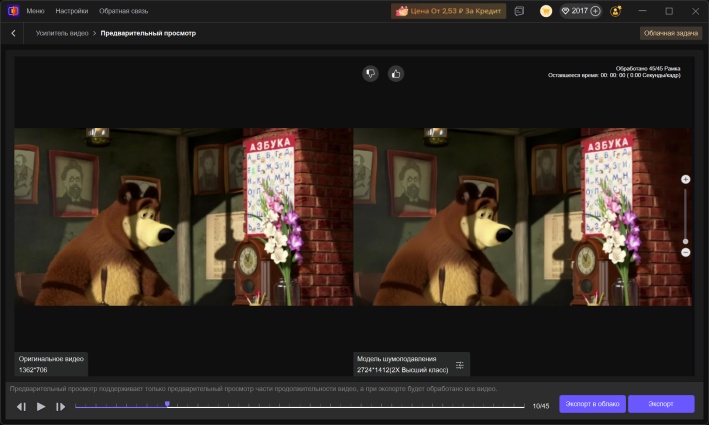The image size is (709, 425).
Task: Click the 10/45 frame counter
Action: tap(541, 406)
